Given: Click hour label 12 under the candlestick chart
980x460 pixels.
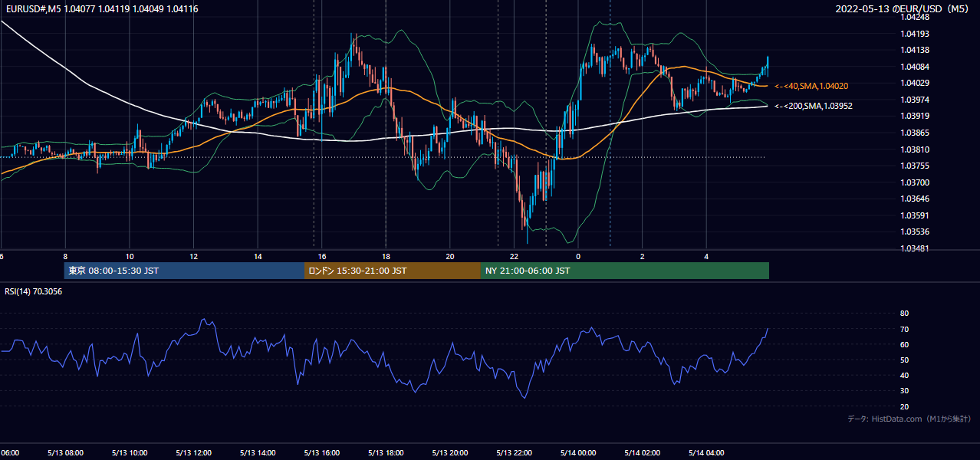Looking at the screenshot, I should [194, 257].
